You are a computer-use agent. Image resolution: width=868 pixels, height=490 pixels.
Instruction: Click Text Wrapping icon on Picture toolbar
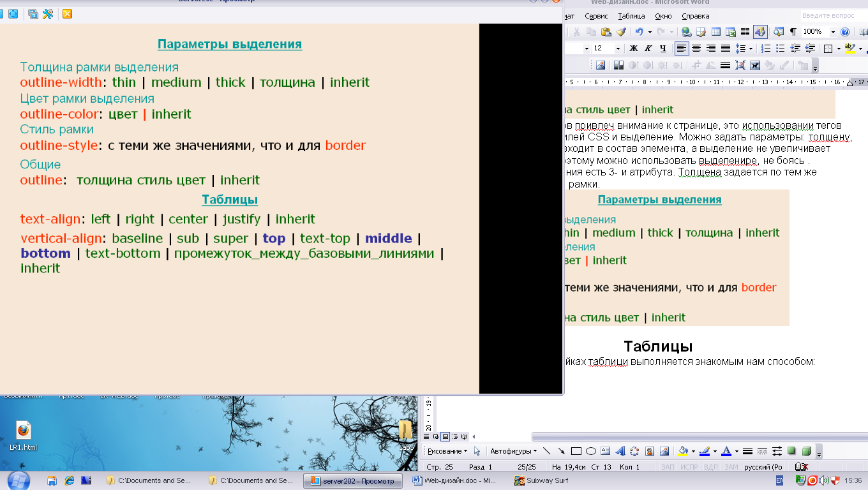tap(755, 65)
